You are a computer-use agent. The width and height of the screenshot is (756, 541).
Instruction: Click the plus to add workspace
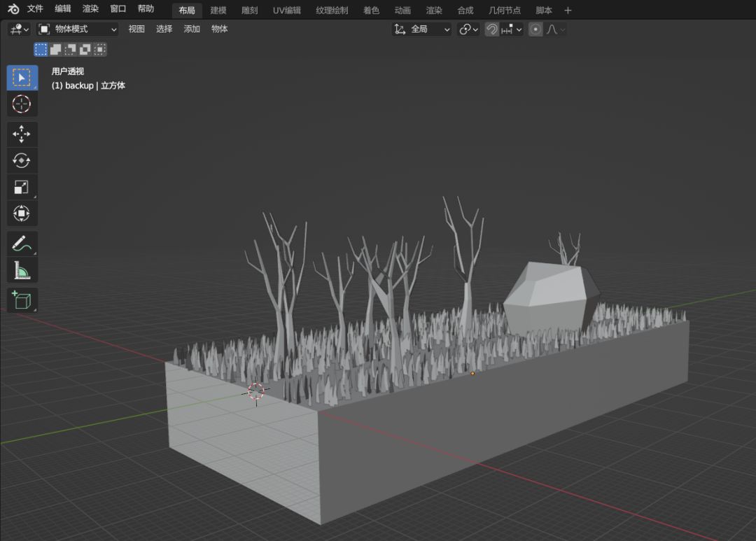point(568,10)
